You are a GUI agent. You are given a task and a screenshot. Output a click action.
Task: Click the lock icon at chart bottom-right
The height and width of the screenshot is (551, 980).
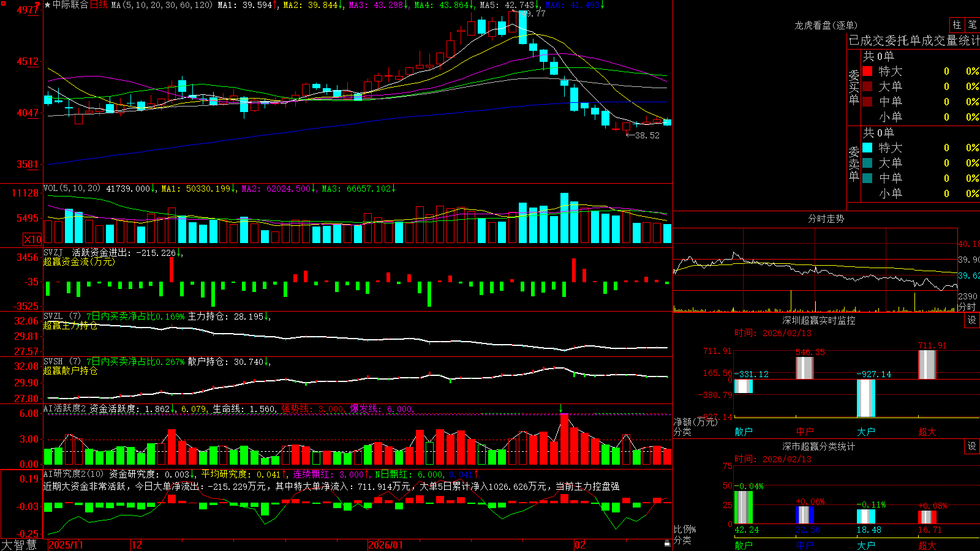click(x=667, y=544)
